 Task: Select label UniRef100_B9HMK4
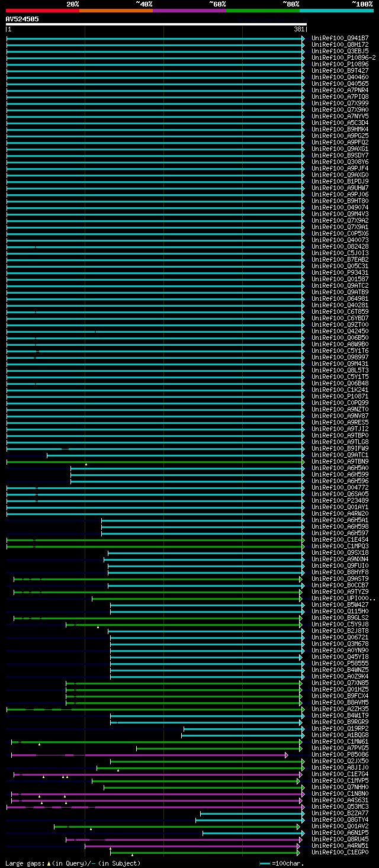click(341, 129)
